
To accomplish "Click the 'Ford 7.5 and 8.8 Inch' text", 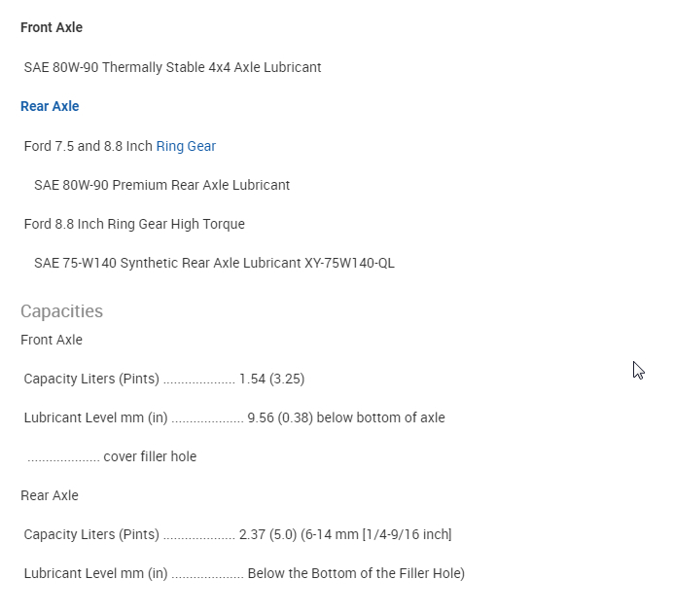I will (x=88, y=146).
